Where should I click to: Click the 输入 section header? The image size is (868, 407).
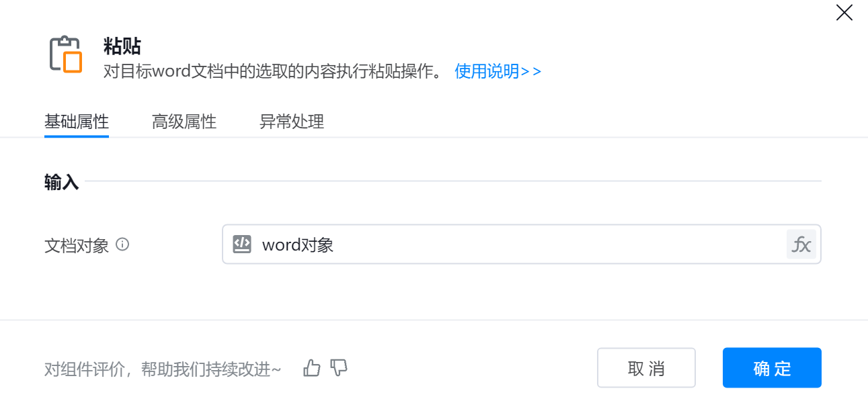(x=62, y=182)
